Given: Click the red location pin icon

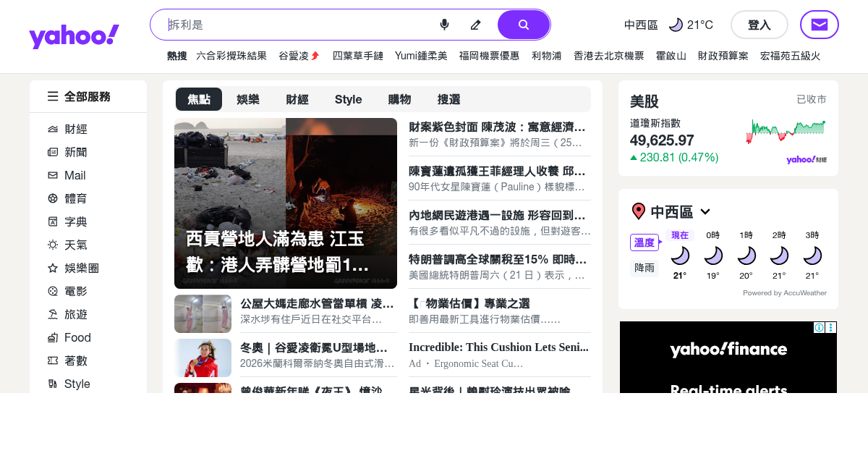Looking at the screenshot, I should (638, 211).
